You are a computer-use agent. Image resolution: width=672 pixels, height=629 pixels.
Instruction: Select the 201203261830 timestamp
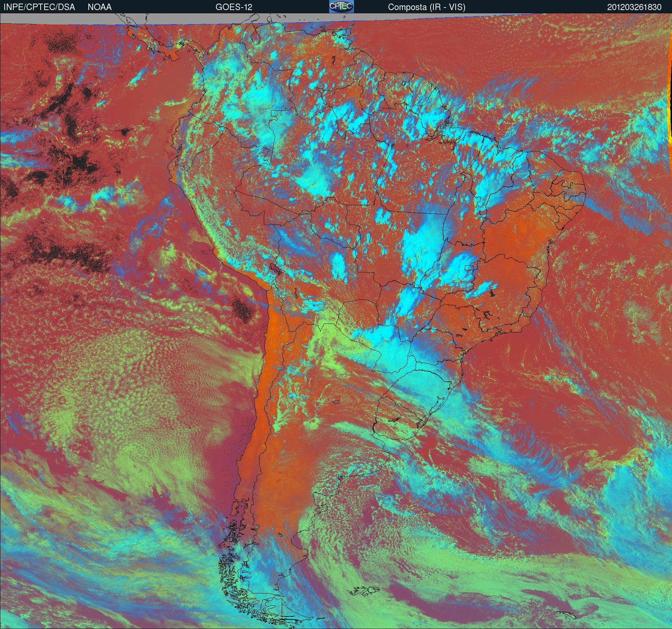click(634, 7)
